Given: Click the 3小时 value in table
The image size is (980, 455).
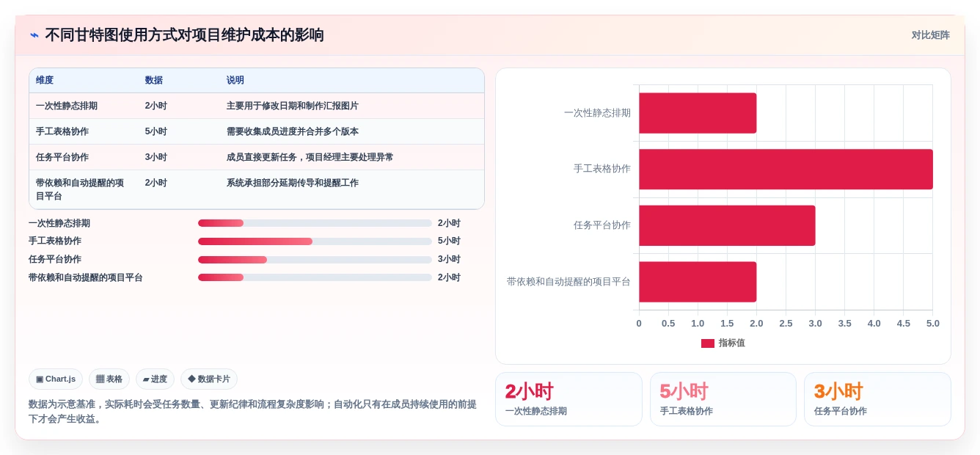Looking at the screenshot, I should (156, 157).
